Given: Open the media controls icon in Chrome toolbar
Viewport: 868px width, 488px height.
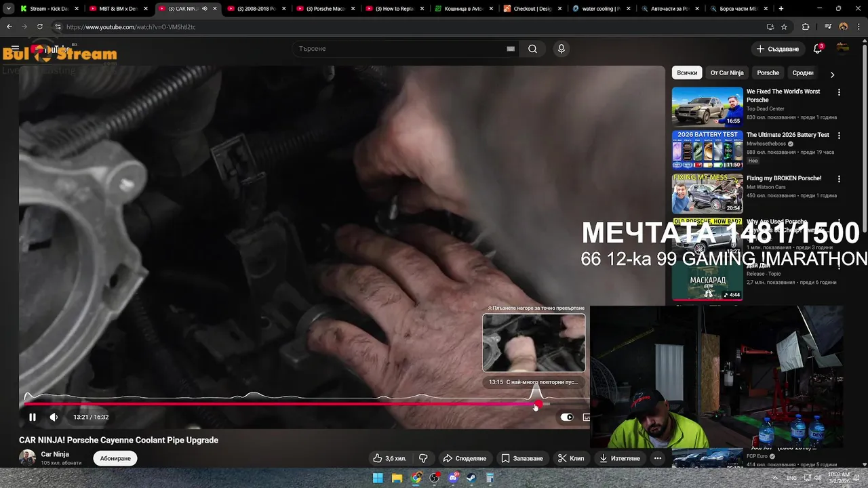Looking at the screenshot, I should pyautogui.click(x=828, y=27).
